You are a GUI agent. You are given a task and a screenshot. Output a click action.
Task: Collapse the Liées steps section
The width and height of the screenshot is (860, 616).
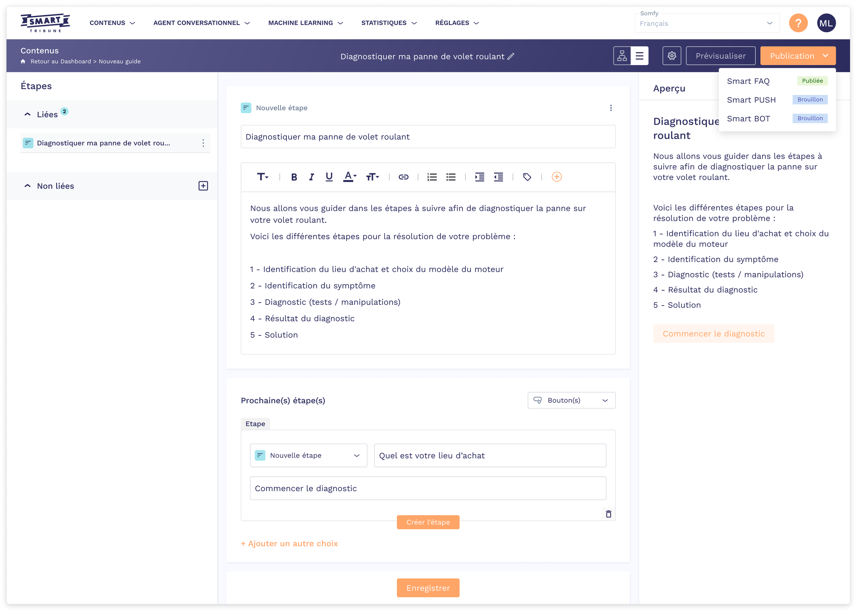pos(27,115)
